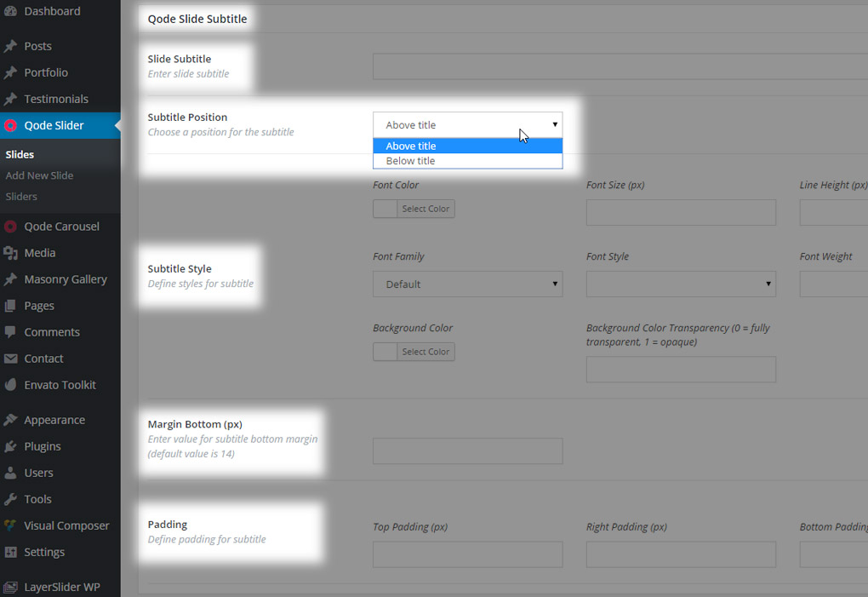Open the Visual Composer menu
Image resolution: width=868 pixels, height=597 pixels.
coord(66,525)
